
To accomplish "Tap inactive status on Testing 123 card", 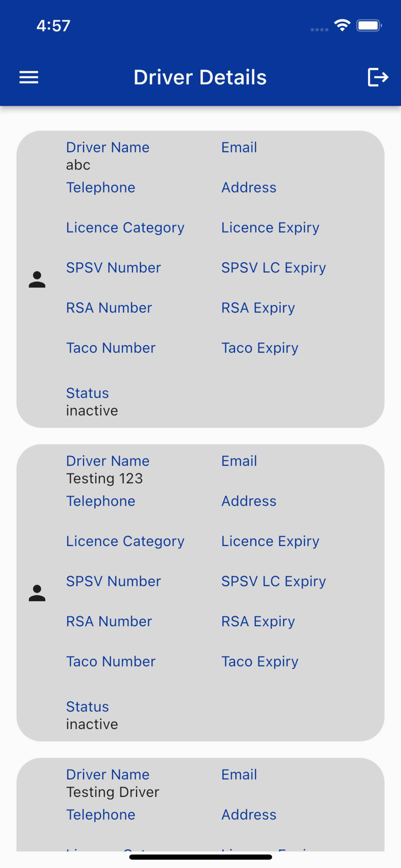I will pos(92,724).
